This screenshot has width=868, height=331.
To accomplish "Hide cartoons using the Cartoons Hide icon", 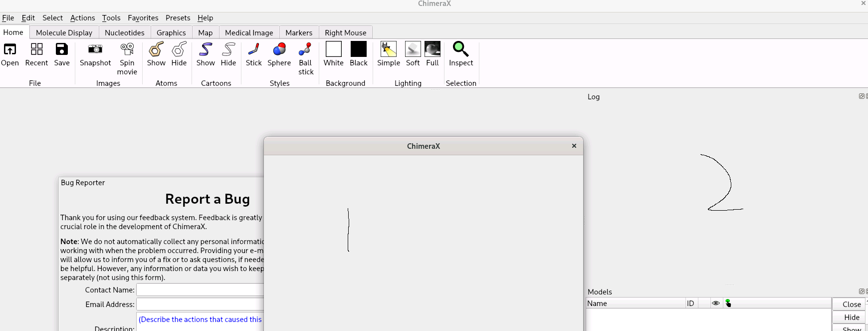I will [228, 49].
